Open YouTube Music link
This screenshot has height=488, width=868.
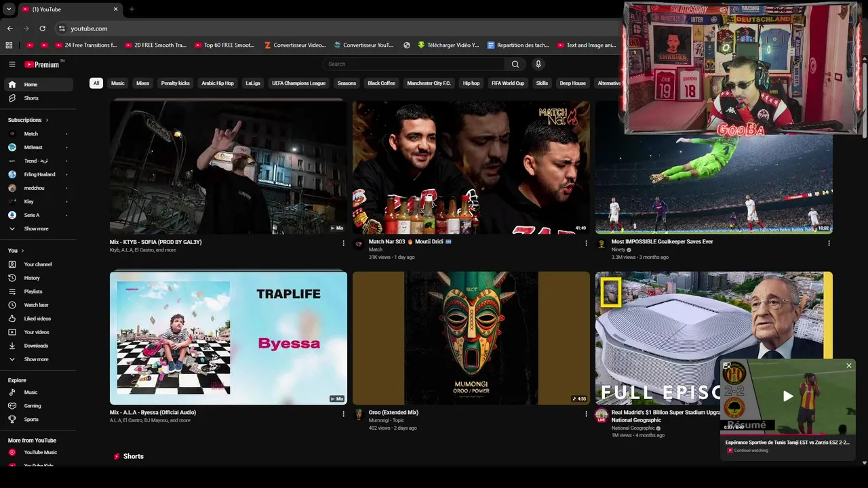click(x=39, y=452)
